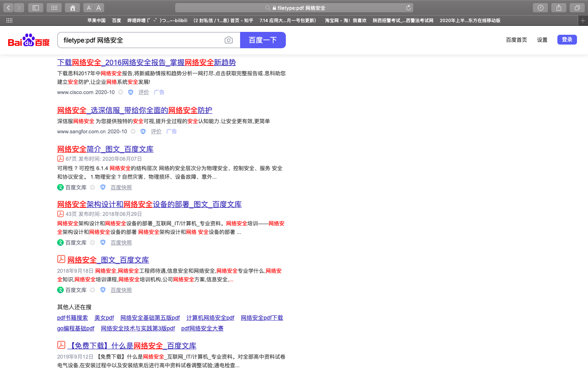Click the Baidu logo
The height and width of the screenshot is (368, 588).
[x=29, y=40]
